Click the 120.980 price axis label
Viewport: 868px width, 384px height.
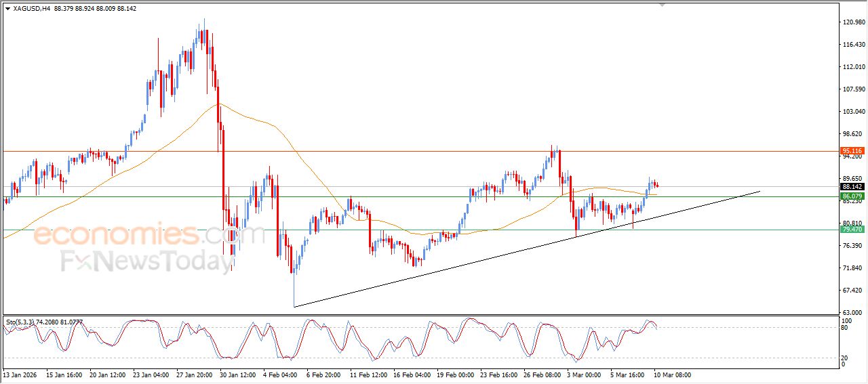click(x=853, y=22)
